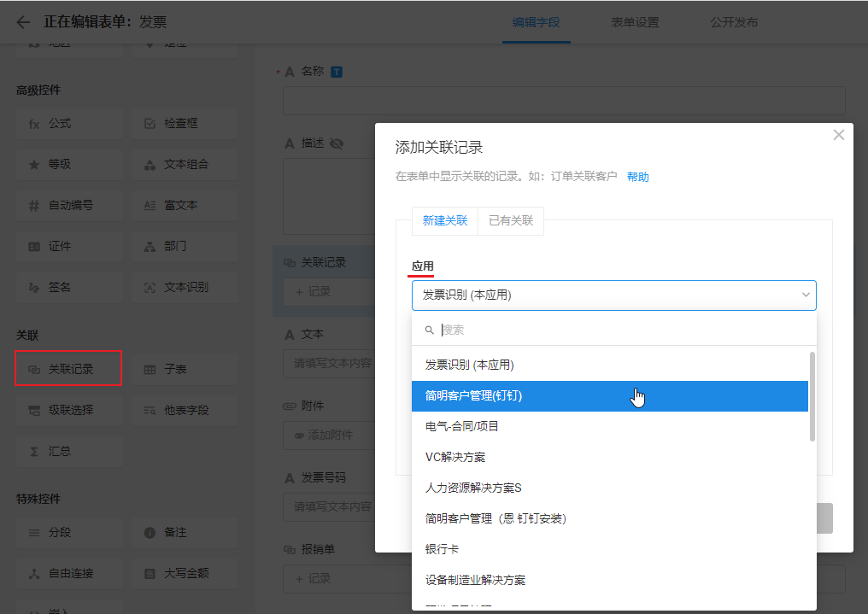Select the 公式 formula control icon
Image resolution: width=868 pixels, height=614 pixels.
click(34, 124)
